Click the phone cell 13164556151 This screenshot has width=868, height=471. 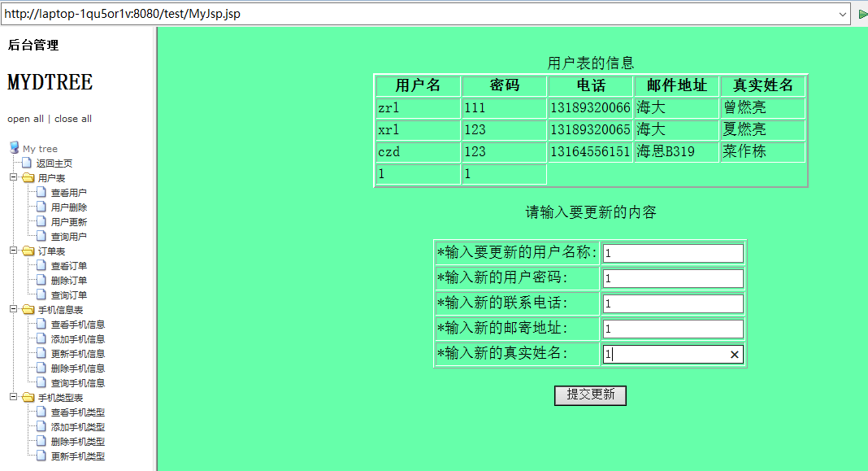pyautogui.click(x=590, y=152)
